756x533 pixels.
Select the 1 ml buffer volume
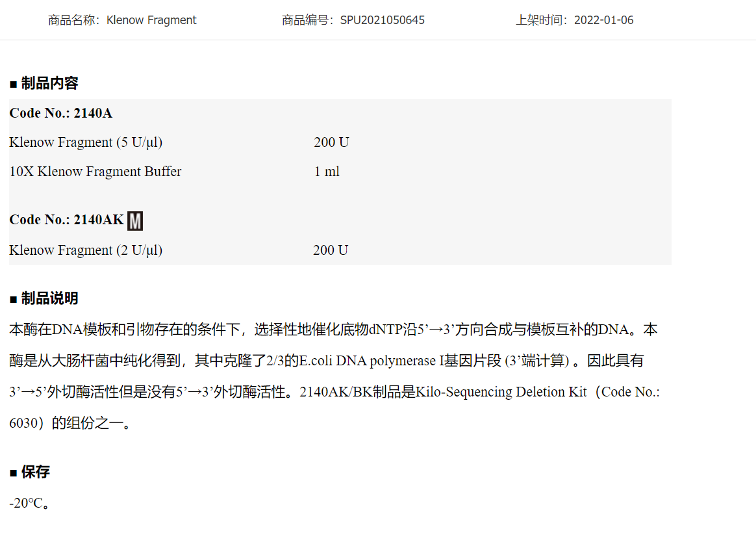coord(327,172)
